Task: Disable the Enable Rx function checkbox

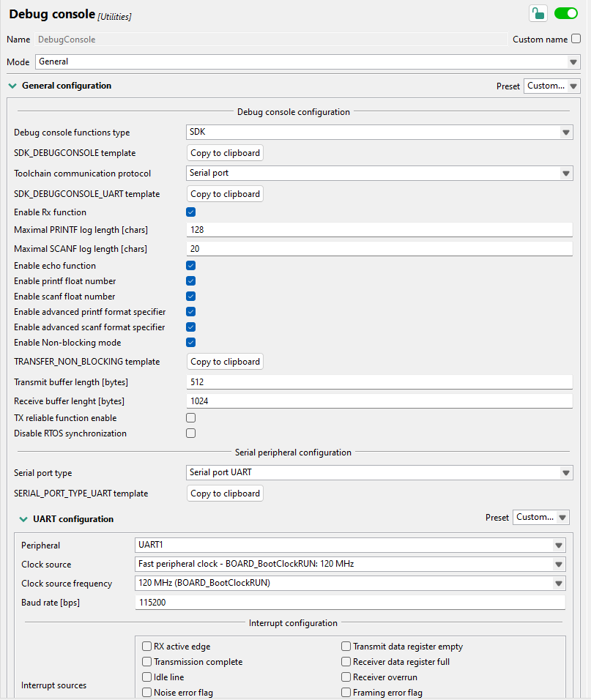Action: 191,212
